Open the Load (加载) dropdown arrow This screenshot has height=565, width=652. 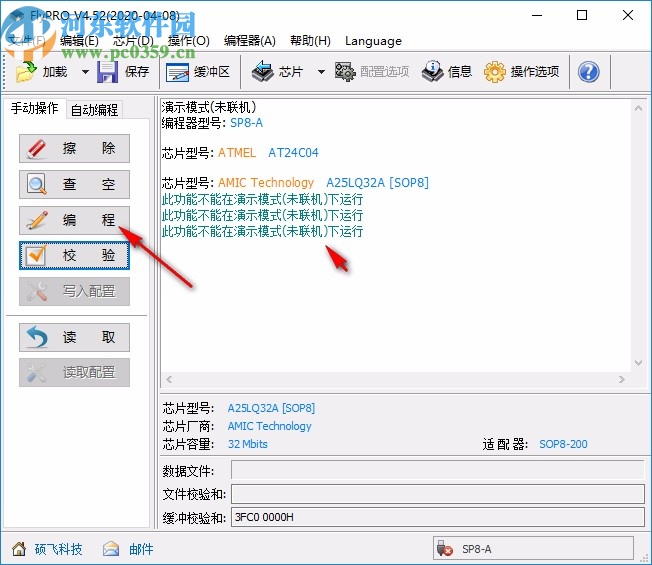click(x=85, y=72)
